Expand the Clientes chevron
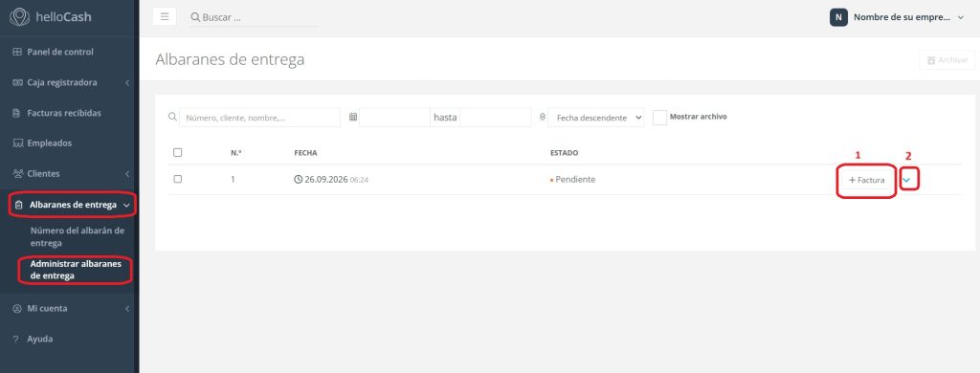This screenshot has height=373, width=980. (x=127, y=174)
